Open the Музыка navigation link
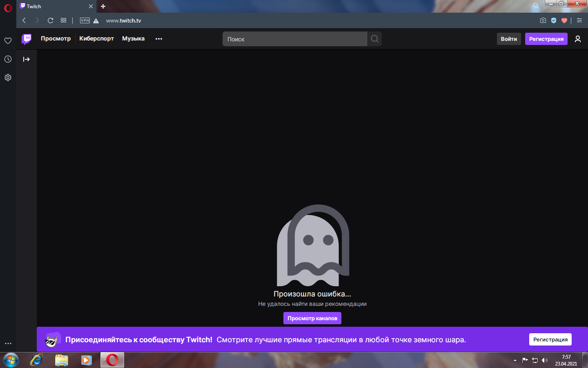This screenshot has height=368, width=588. [133, 38]
